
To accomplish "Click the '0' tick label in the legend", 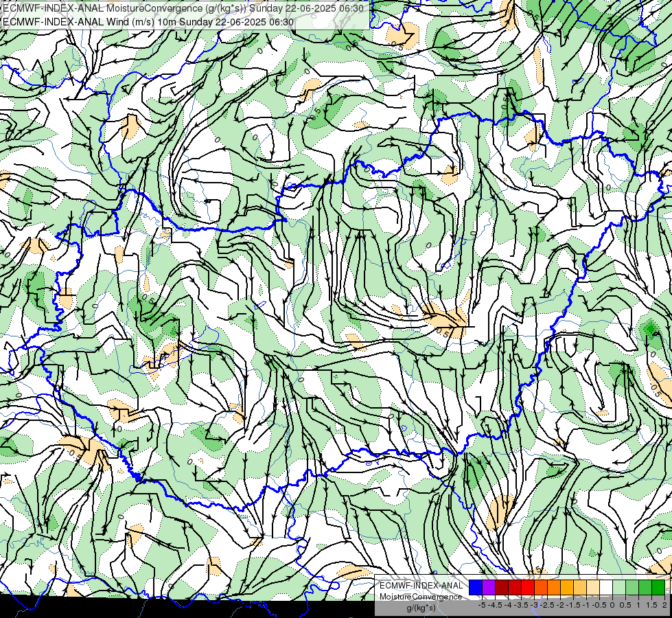I will (612, 605).
